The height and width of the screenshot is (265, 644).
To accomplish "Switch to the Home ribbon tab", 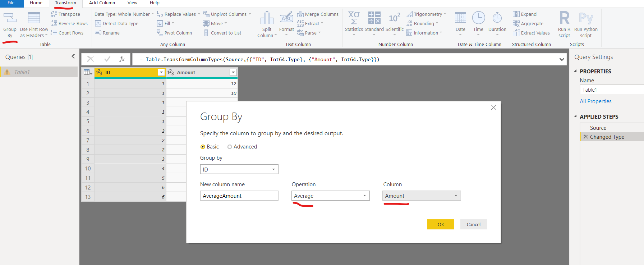I will pyautogui.click(x=36, y=3).
